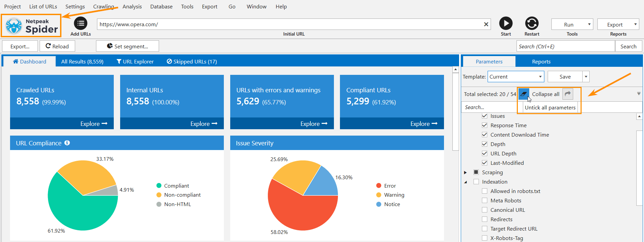Image resolution: width=644 pixels, height=242 pixels.
Task: Enable Allowed in robots.txt parameter
Action: tap(485, 191)
